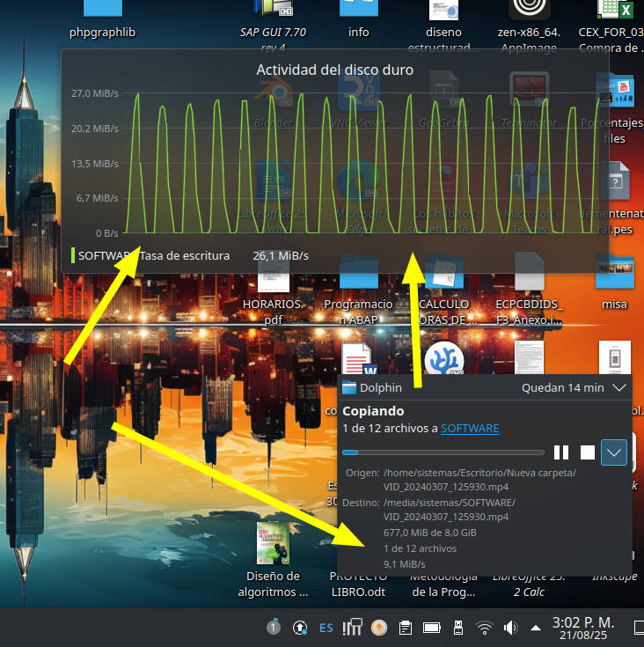Image resolution: width=644 pixels, height=647 pixels.
Task: Open the system updates tray icon
Action: [300, 628]
